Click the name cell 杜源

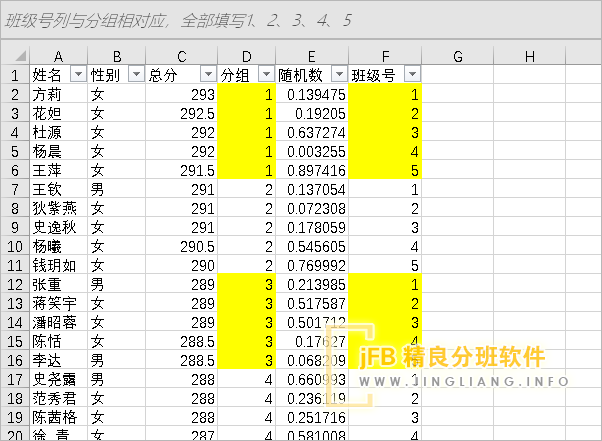pyautogui.click(x=59, y=132)
